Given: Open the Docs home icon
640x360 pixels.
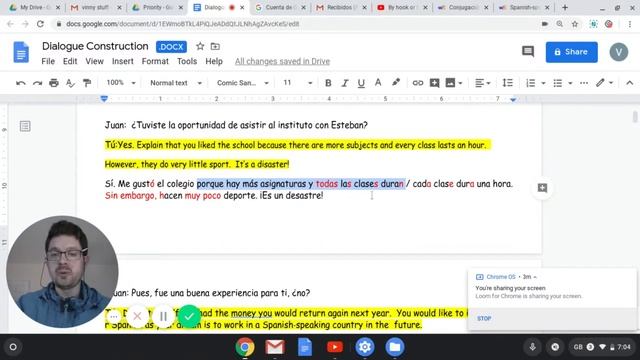Looking at the screenshot, I should [21, 52].
